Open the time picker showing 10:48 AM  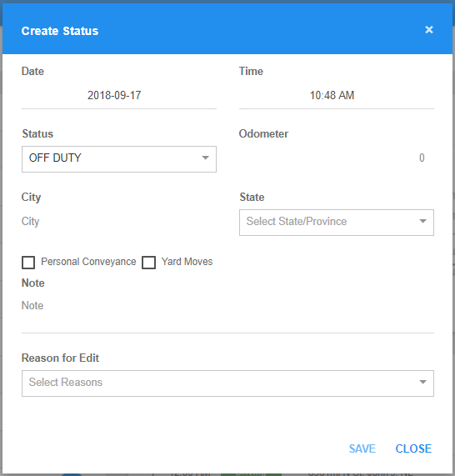pyautogui.click(x=337, y=96)
